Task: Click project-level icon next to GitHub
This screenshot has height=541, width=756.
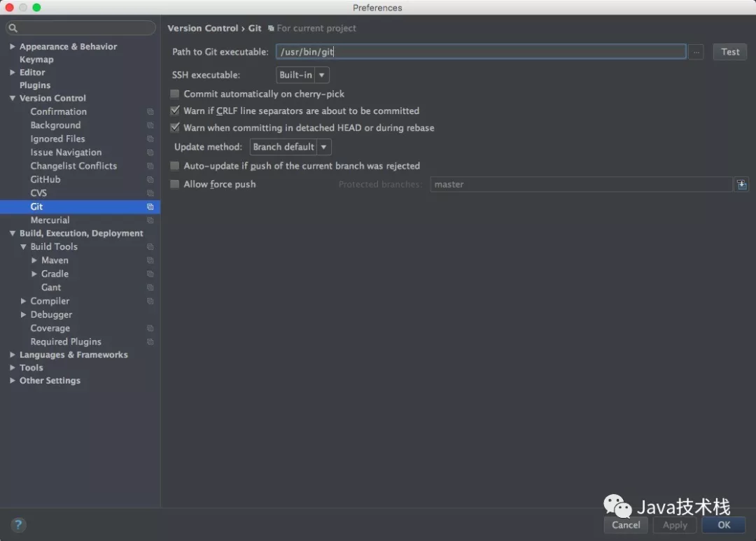Action: tap(150, 179)
